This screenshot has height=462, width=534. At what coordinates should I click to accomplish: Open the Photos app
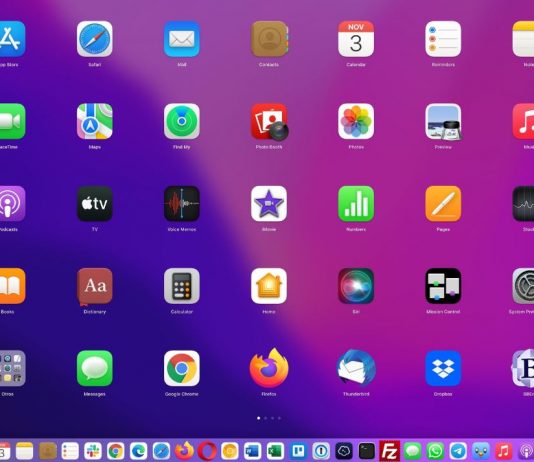356,121
